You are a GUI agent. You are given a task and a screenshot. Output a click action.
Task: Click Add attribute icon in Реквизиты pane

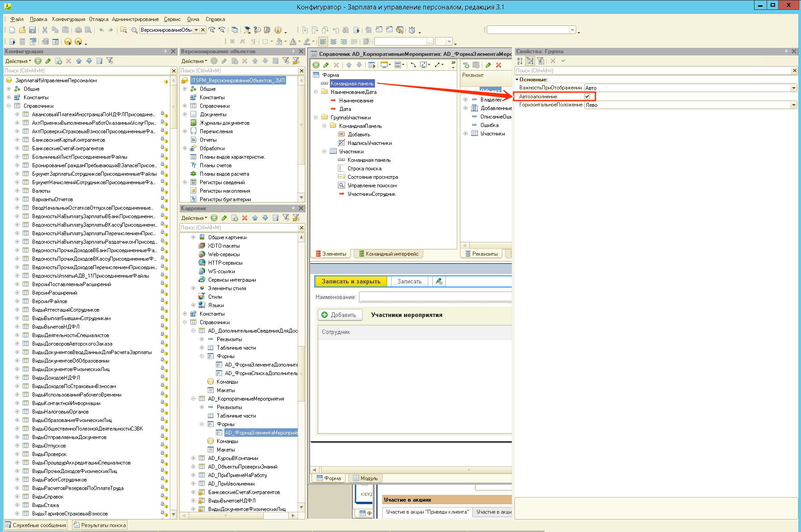tap(466, 65)
